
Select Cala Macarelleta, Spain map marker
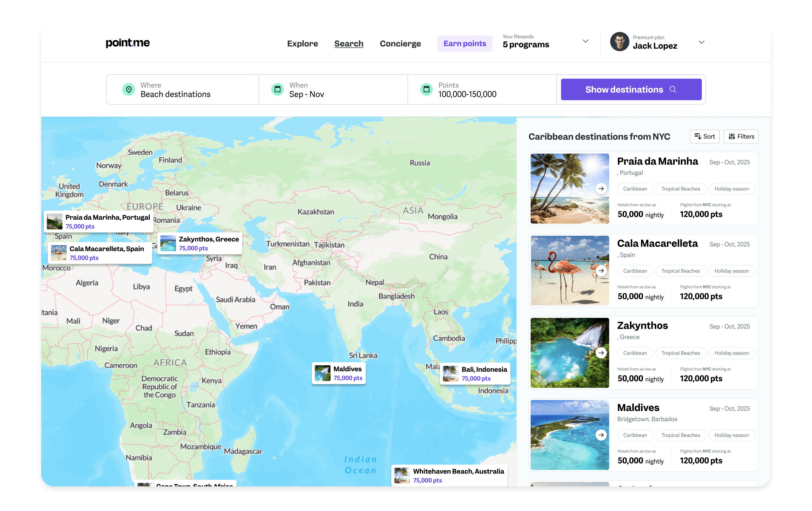(x=100, y=253)
